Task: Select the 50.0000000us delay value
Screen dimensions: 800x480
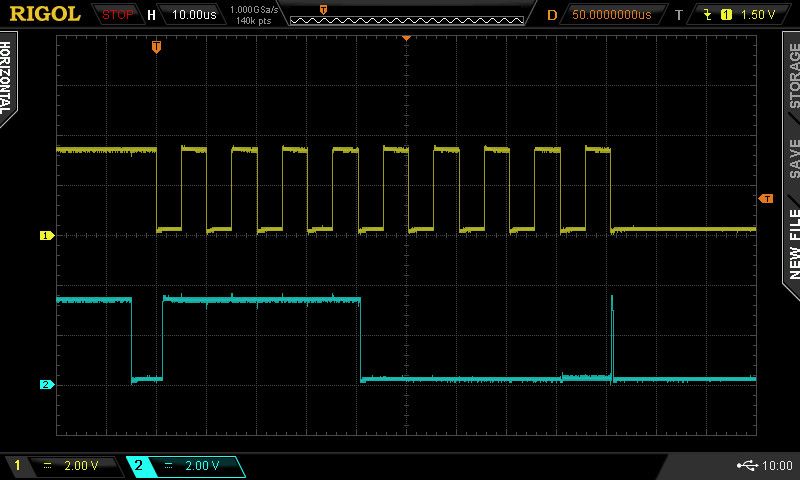Action: 611,15
